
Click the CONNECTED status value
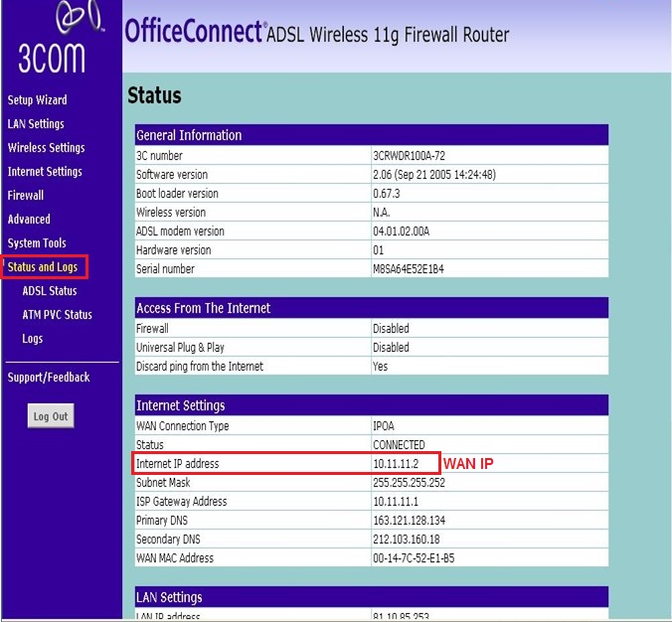(x=399, y=445)
